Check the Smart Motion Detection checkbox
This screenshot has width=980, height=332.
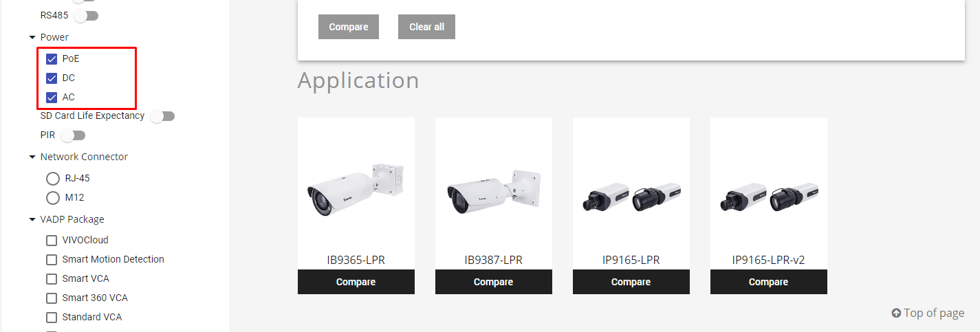52,260
